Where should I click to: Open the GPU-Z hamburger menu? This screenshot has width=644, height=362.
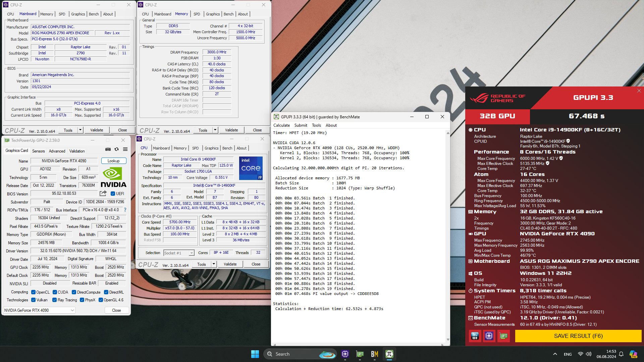coord(125,149)
